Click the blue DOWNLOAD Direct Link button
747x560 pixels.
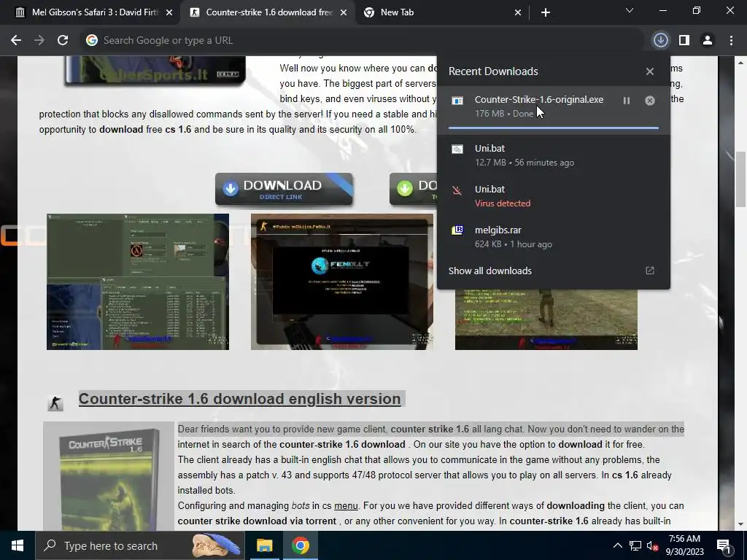click(284, 189)
